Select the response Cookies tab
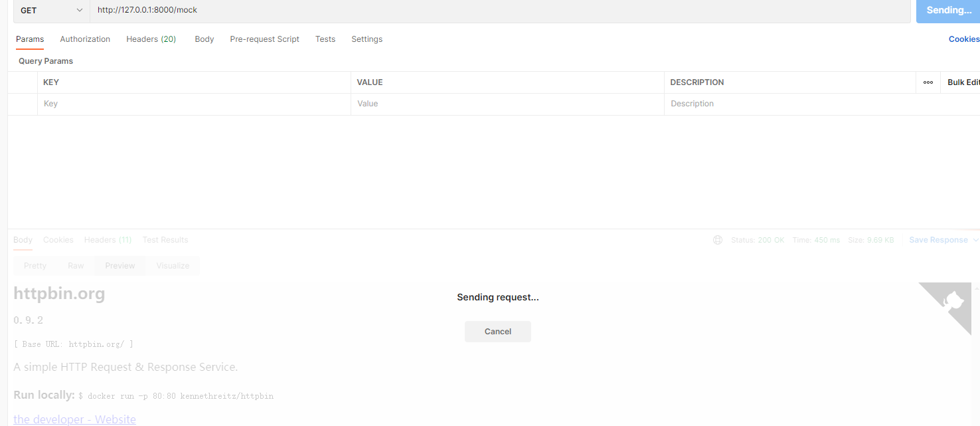980x426 pixels. 58,240
